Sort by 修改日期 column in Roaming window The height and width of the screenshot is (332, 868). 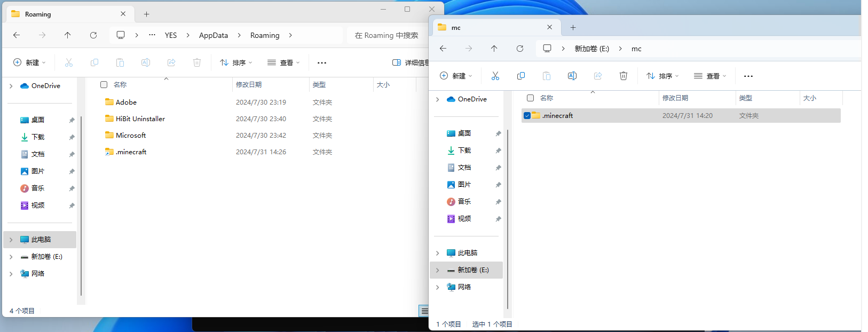pos(271,84)
